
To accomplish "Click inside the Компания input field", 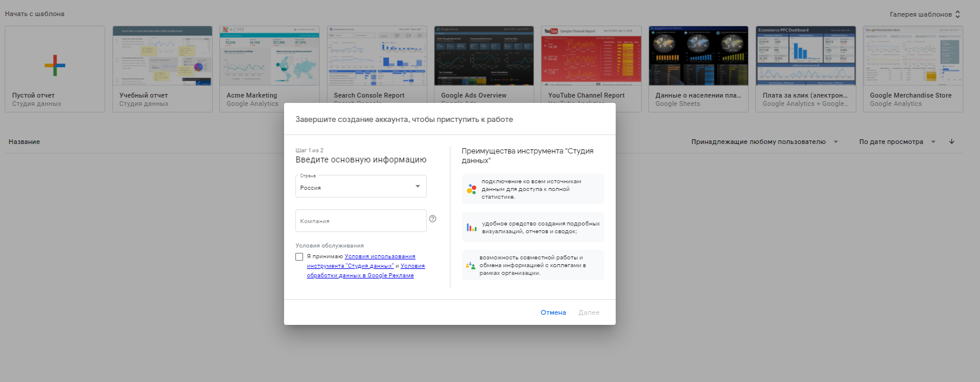I will (x=361, y=221).
